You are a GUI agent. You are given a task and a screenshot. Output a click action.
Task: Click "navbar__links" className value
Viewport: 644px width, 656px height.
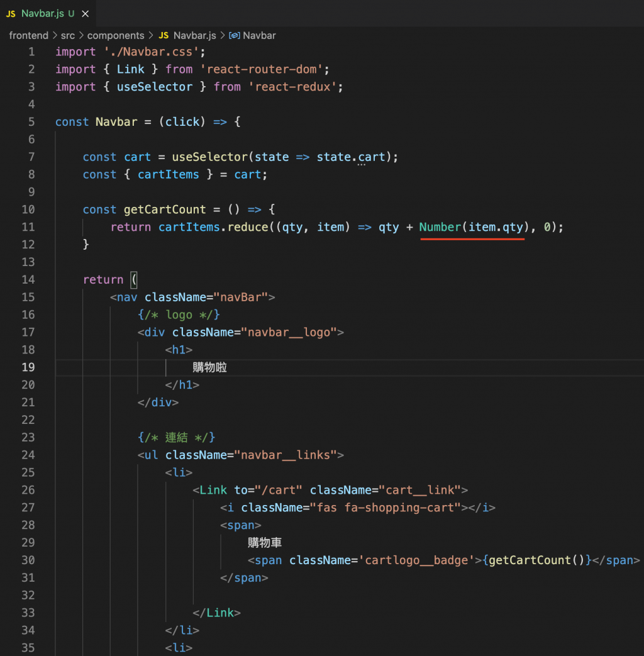pos(286,455)
